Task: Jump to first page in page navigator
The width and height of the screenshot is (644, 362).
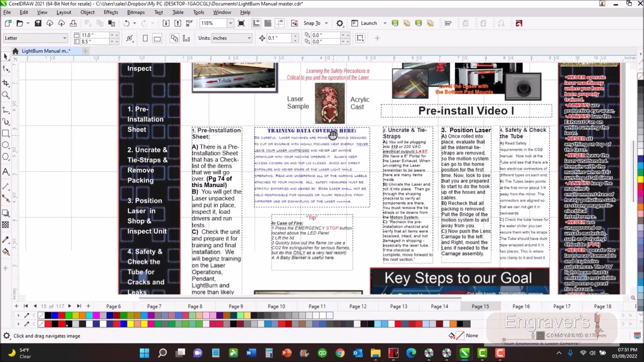Action: click(26, 306)
